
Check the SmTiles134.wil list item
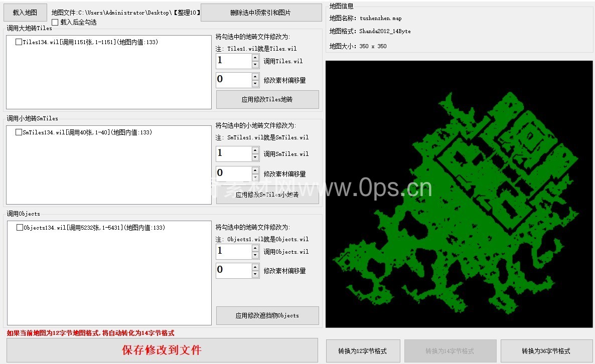19,132
